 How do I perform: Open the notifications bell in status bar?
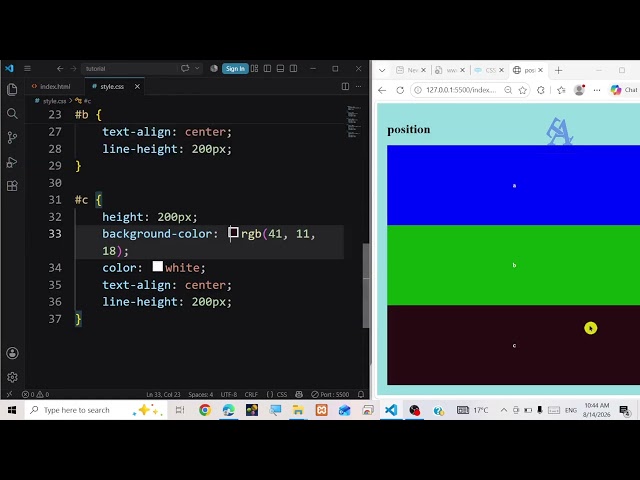click(x=361, y=394)
